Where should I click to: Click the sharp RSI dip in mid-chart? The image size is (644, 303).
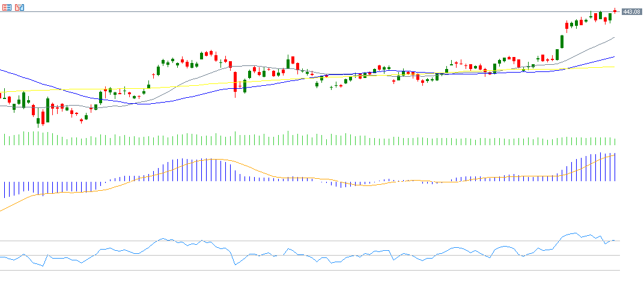coord(235,265)
